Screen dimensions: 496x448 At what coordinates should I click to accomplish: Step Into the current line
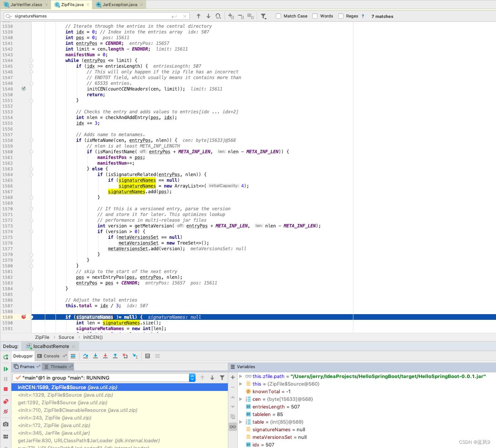click(x=95, y=356)
